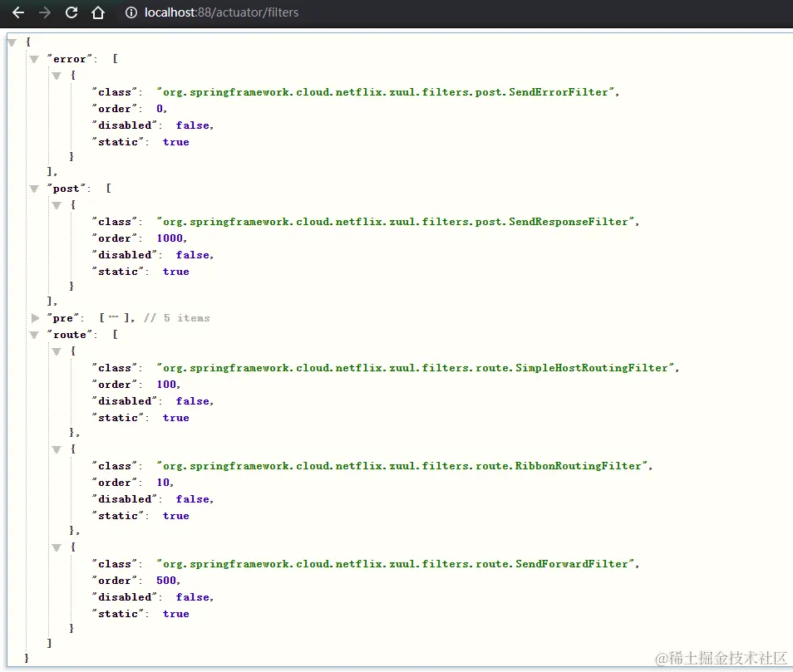Click disabled false under SendForwardFilter

pos(193,597)
